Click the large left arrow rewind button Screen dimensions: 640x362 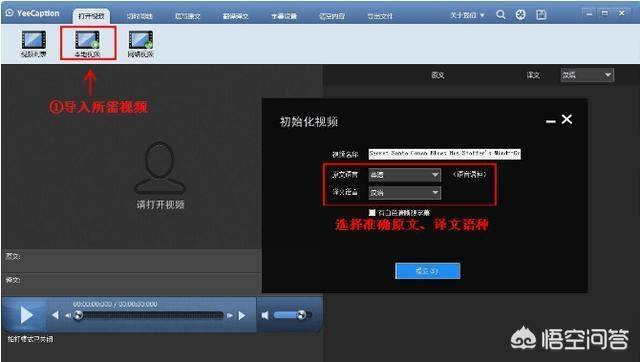click(x=56, y=315)
